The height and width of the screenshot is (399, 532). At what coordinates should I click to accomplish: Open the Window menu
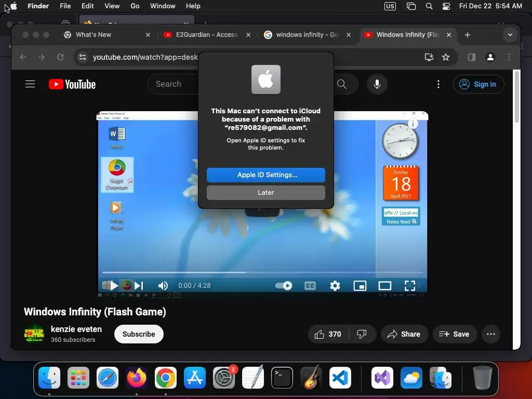pos(163,6)
